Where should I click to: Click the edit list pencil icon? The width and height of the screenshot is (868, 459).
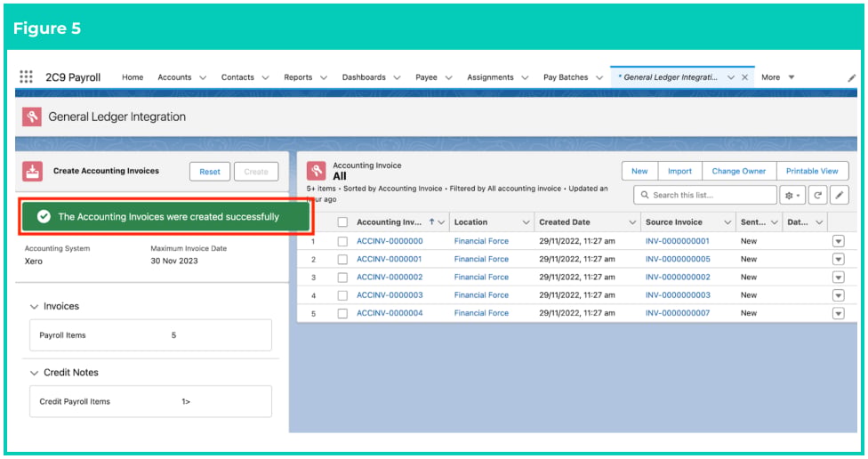point(840,195)
